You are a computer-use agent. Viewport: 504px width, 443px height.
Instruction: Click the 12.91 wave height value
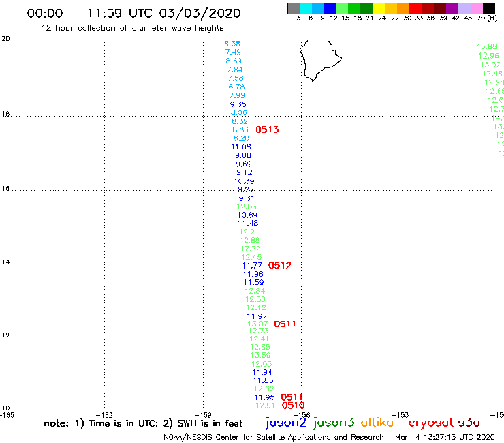pos(265,406)
